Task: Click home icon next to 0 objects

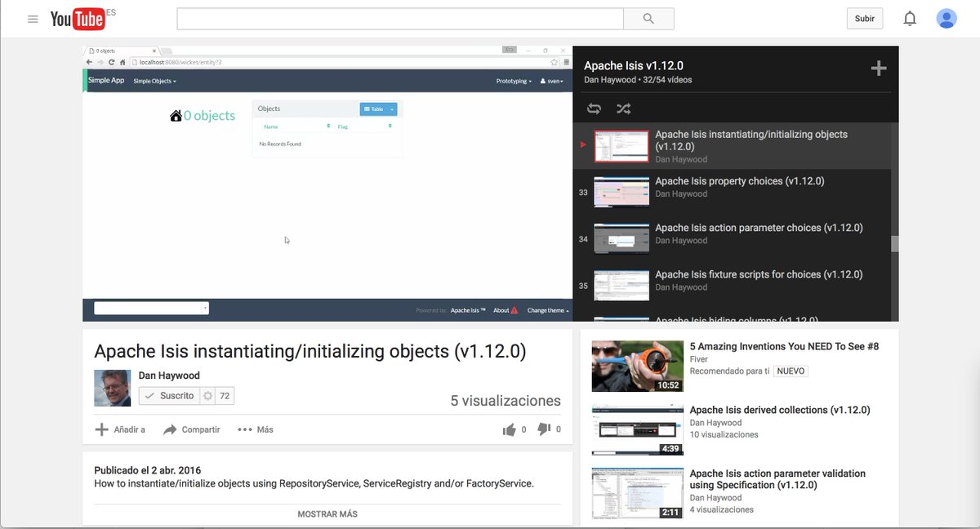Action: click(176, 116)
